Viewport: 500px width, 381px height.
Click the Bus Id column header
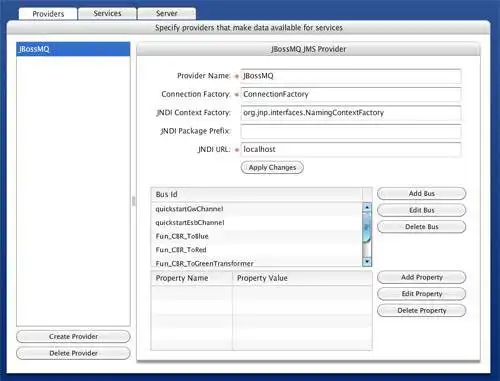(257, 194)
